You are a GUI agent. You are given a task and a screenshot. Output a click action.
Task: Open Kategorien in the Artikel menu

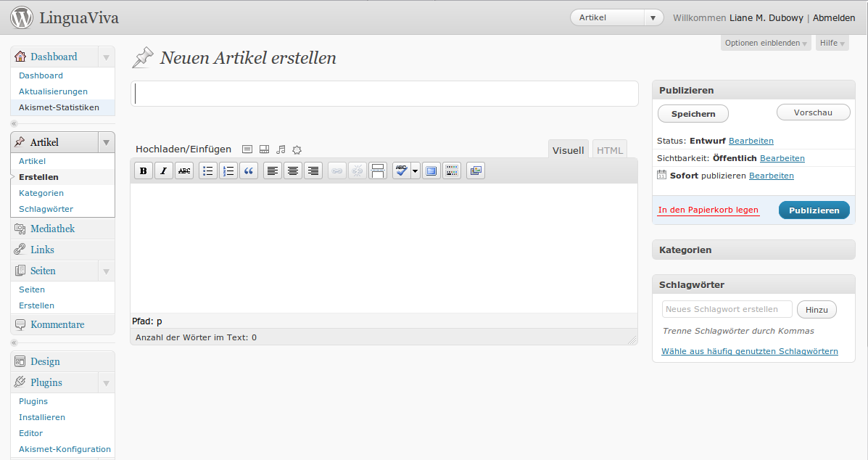[41, 193]
